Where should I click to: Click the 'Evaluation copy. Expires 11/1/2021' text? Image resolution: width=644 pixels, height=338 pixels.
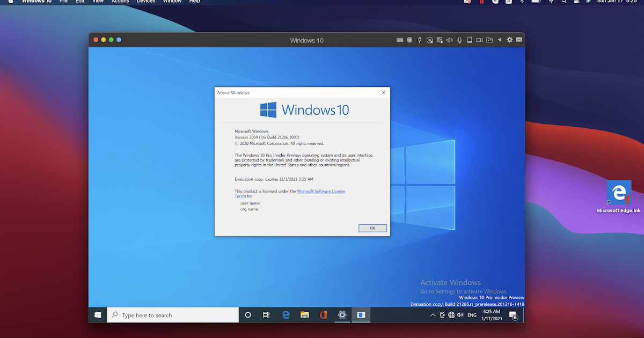click(x=274, y=179)
